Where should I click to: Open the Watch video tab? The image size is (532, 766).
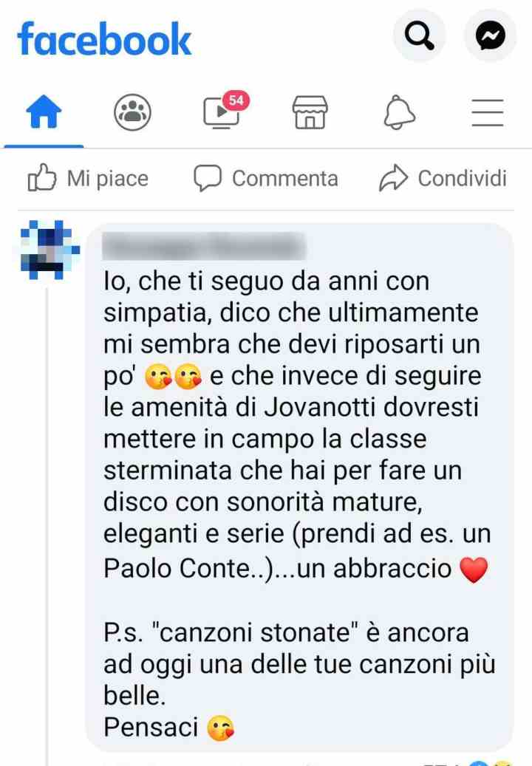pos(221,113)
